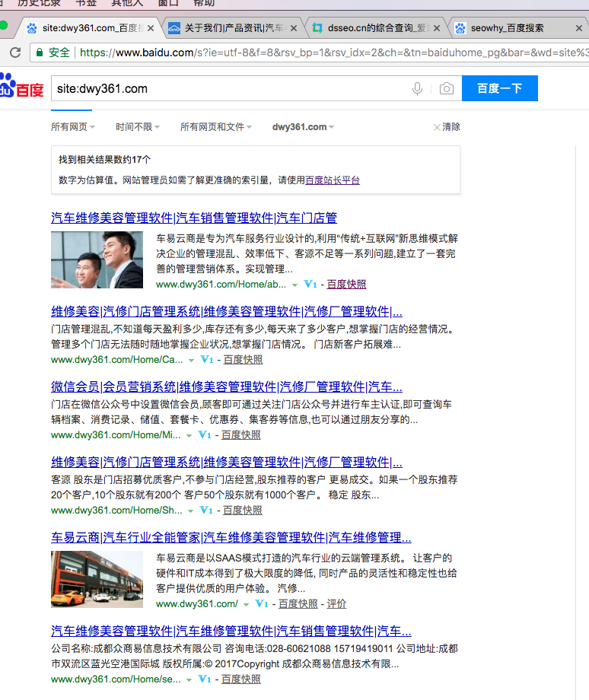Open the 'dwy361.com' site filter dropdown
This screenshot has width=589, height=700.
303,127
